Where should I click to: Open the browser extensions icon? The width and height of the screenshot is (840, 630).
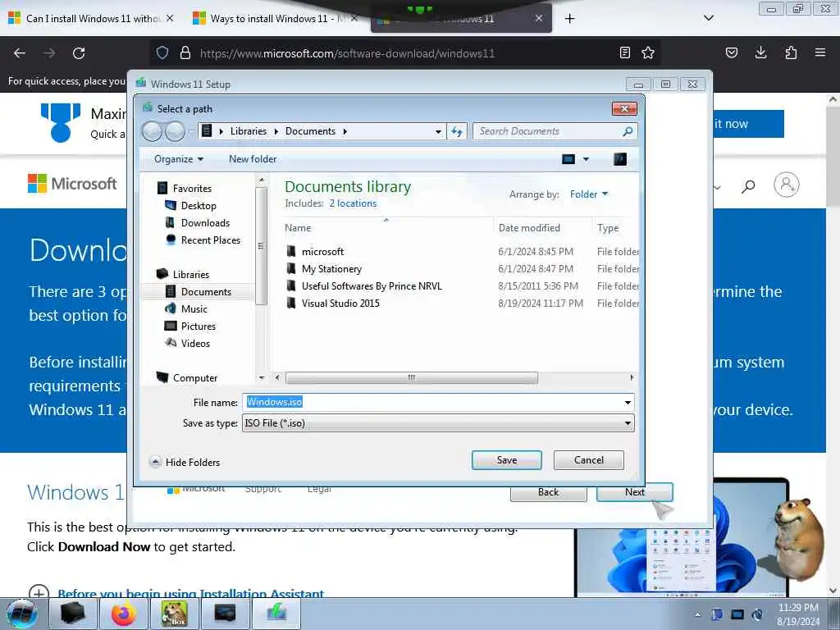[791, 52]
